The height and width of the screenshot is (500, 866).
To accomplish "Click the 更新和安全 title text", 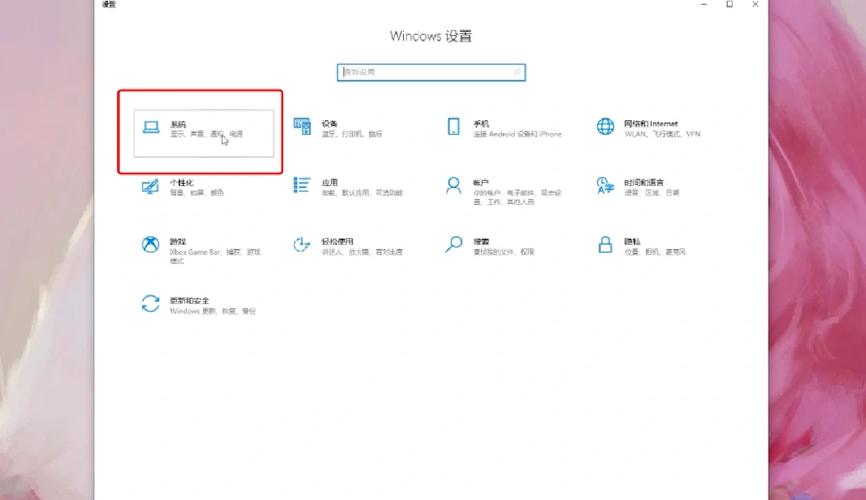I will click(x=189, y=301).
